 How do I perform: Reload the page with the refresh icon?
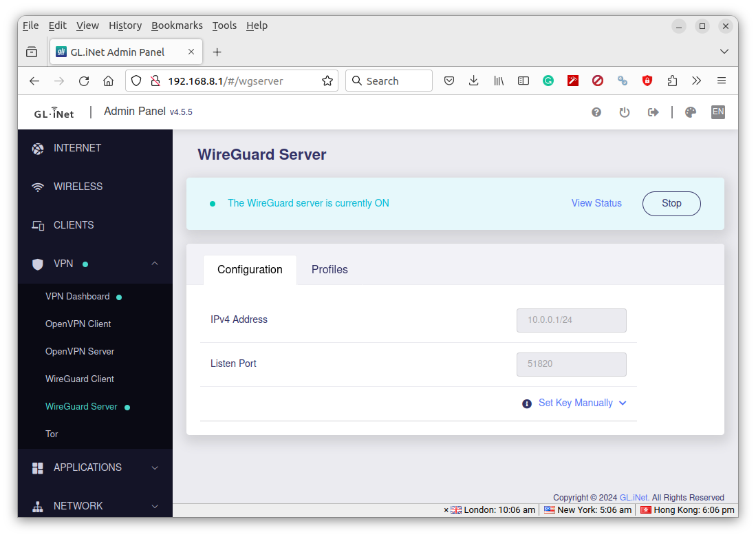coord(84,81)
